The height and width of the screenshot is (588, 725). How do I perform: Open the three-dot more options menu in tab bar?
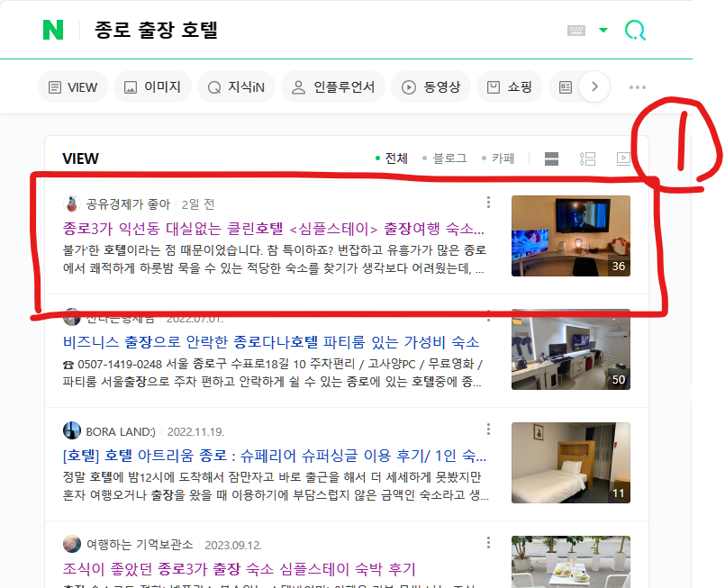click(637, 87)
